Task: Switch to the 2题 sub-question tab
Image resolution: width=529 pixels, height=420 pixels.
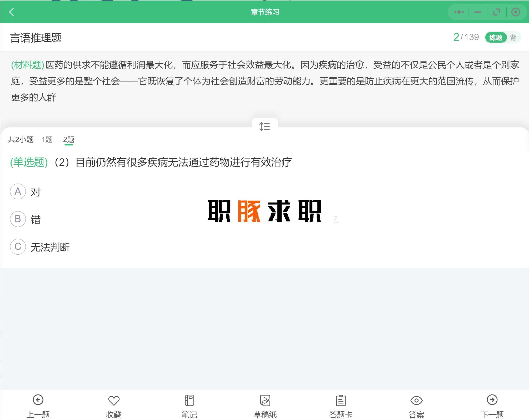Action: [69, 140]
